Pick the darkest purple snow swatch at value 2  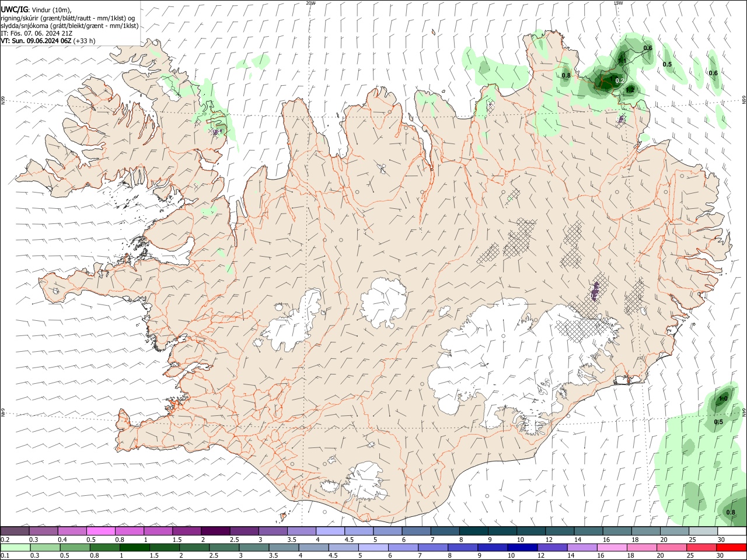coord(215,531)
